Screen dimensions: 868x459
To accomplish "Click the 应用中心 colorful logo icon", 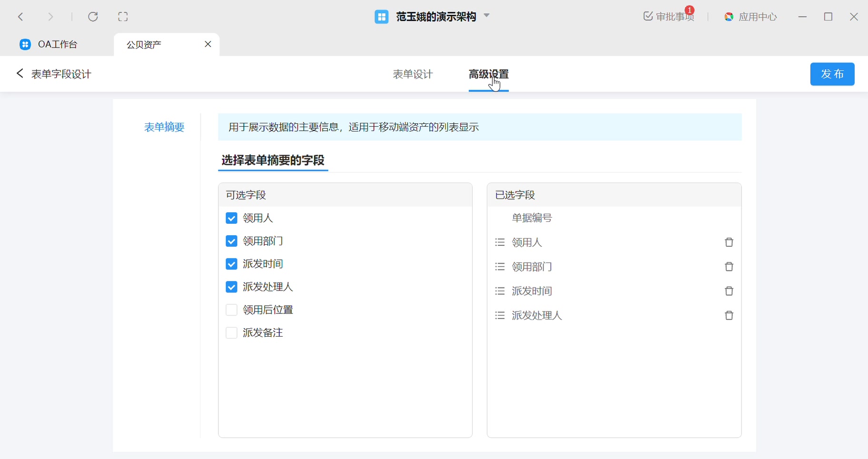I will click(x=729, y=17).
